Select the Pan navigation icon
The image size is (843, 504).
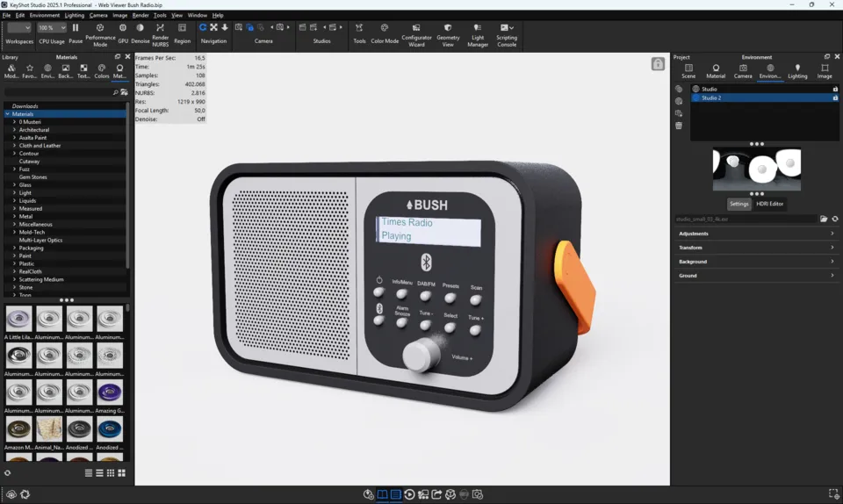214,27
